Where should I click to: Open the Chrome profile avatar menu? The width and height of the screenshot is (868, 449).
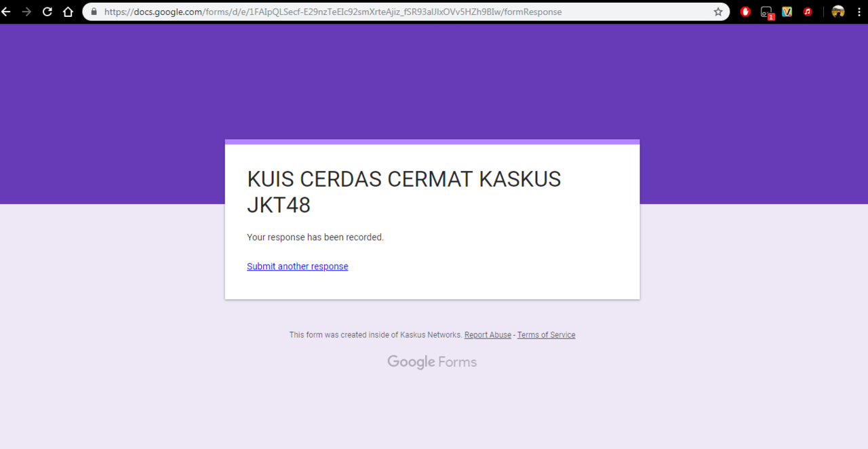tap(838, 12)
